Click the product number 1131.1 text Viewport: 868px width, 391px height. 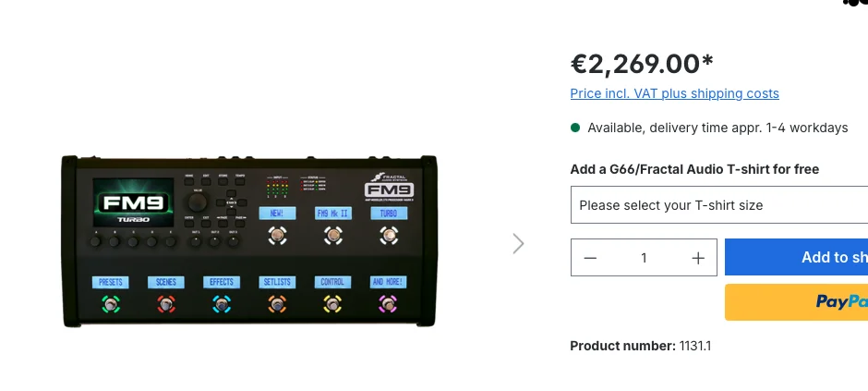(694, 346)
